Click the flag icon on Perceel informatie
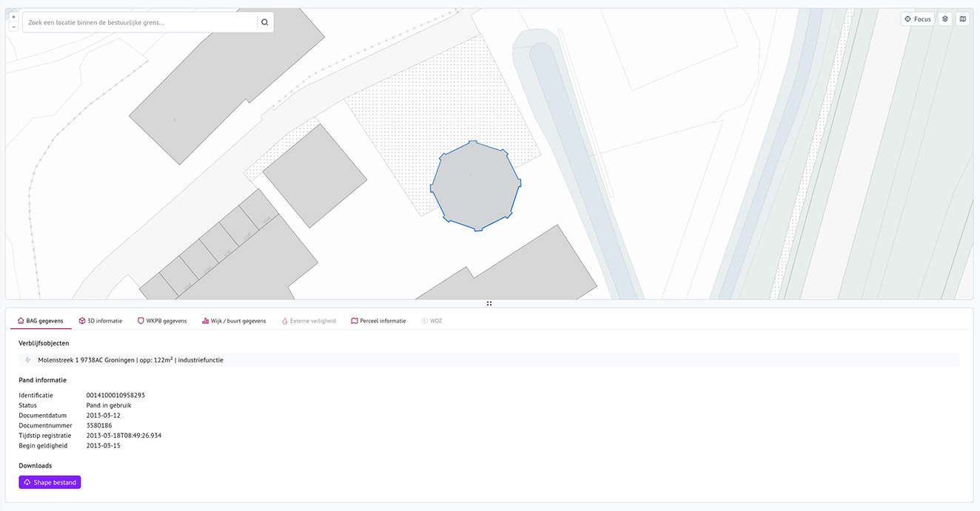 point(355,320)
